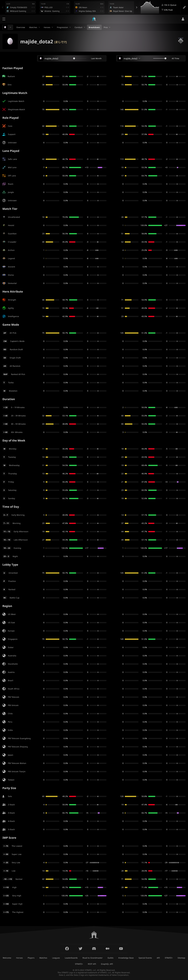
Task: Click the plug connection icon top right
Action: coord(184,7)
